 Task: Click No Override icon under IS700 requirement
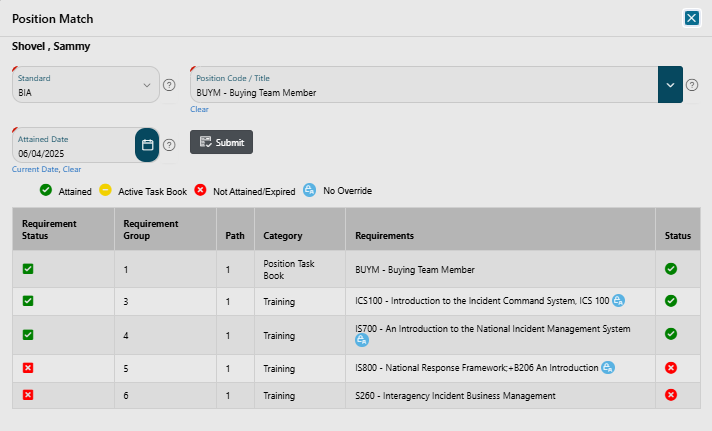[362, 340]
